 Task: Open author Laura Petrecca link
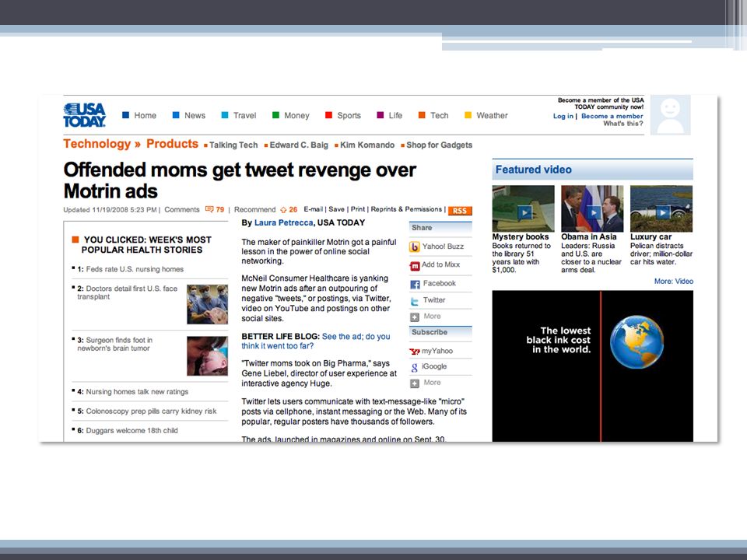point(283,222)
